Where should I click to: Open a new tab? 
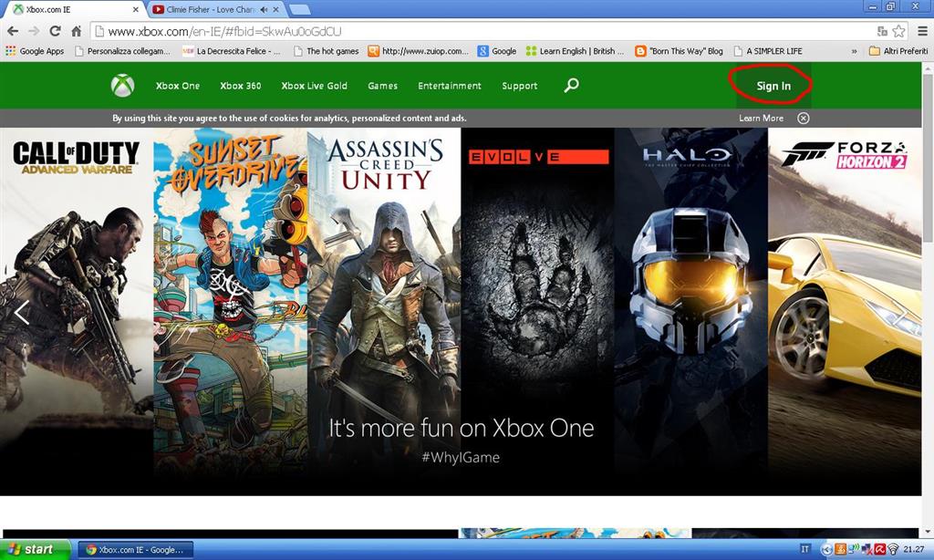pos(298,9)
